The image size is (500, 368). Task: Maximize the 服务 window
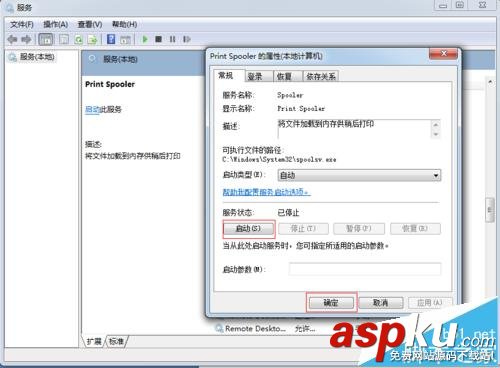[460, 5]
